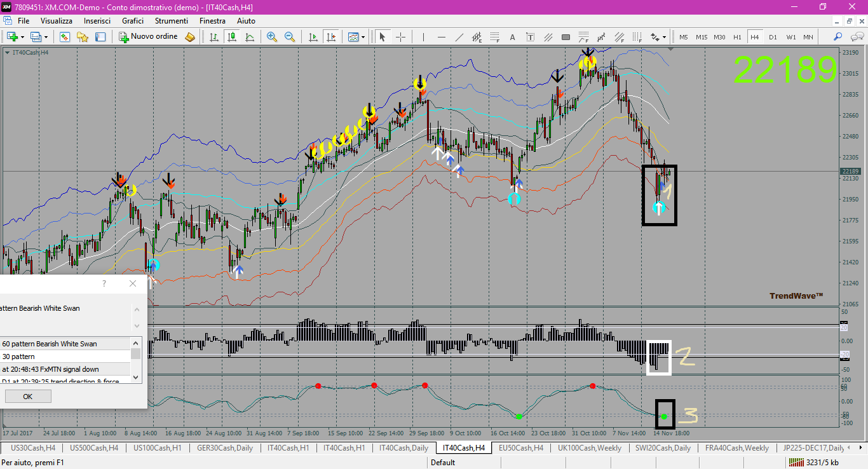Toggle the Terminal panel icon
The width and height of the screenshot is (868, 469).
tap(100, 37)
